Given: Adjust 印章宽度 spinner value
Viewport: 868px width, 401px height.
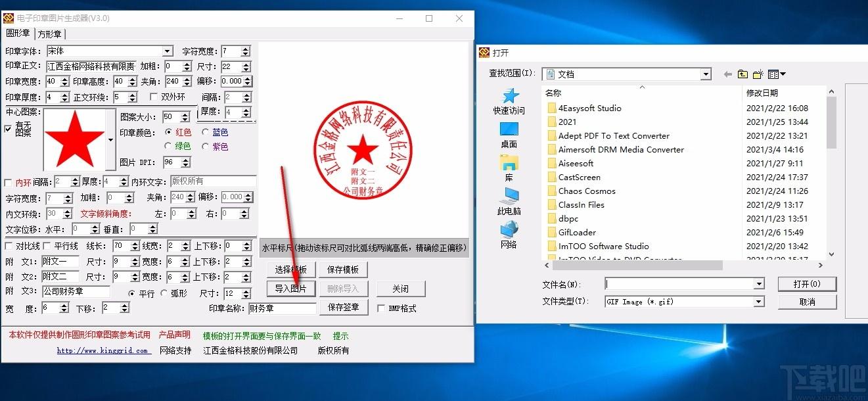Looking at the screenshot, I should click(x=64, y=82).
